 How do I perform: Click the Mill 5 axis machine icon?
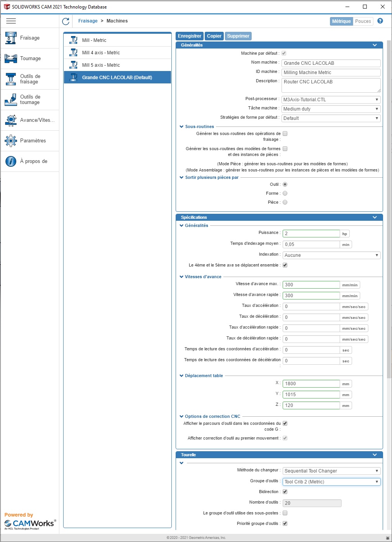tap(74, 65)
